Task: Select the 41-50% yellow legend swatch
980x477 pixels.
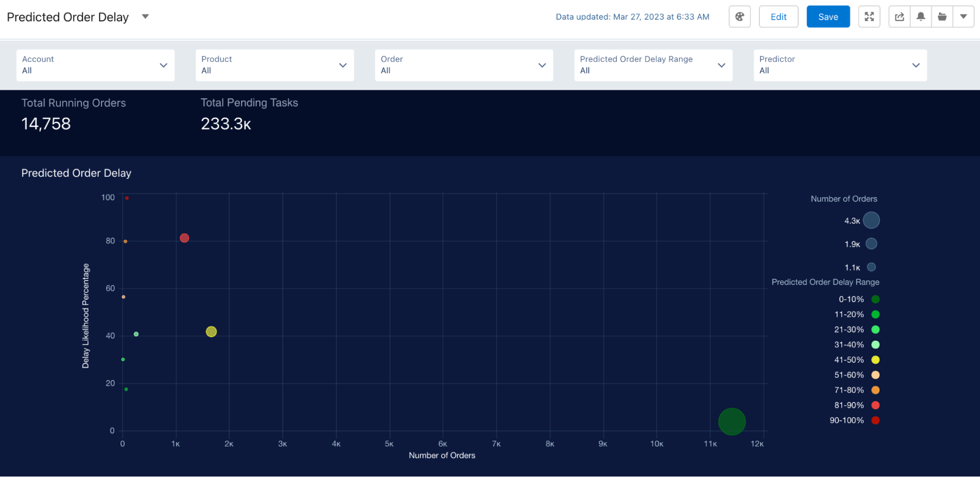Action: coord(876,359)
